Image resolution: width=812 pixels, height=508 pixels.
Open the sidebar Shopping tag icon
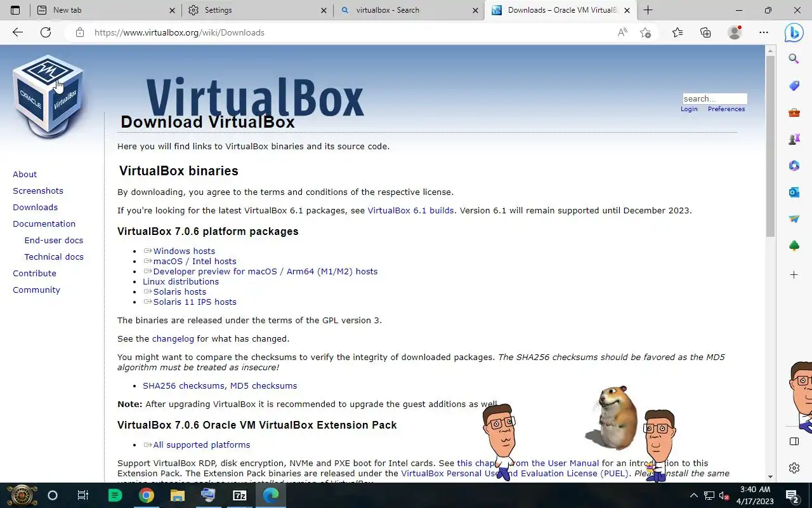click(794, 86)
